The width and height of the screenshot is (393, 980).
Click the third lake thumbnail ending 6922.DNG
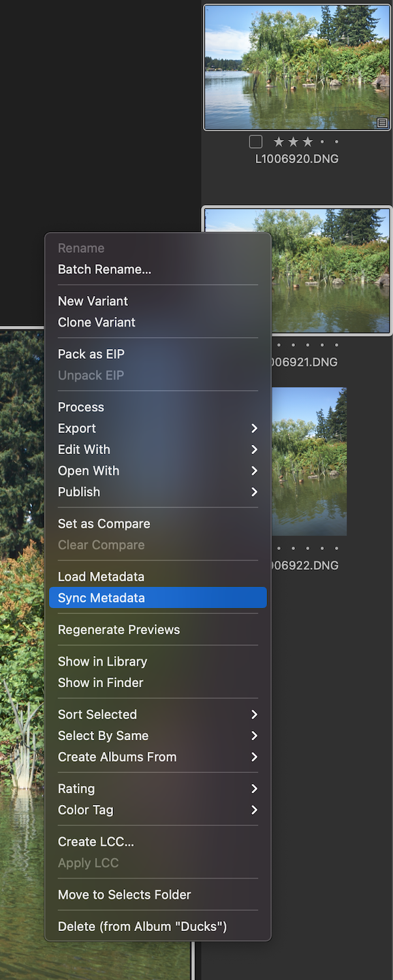(x=309, y=461)
